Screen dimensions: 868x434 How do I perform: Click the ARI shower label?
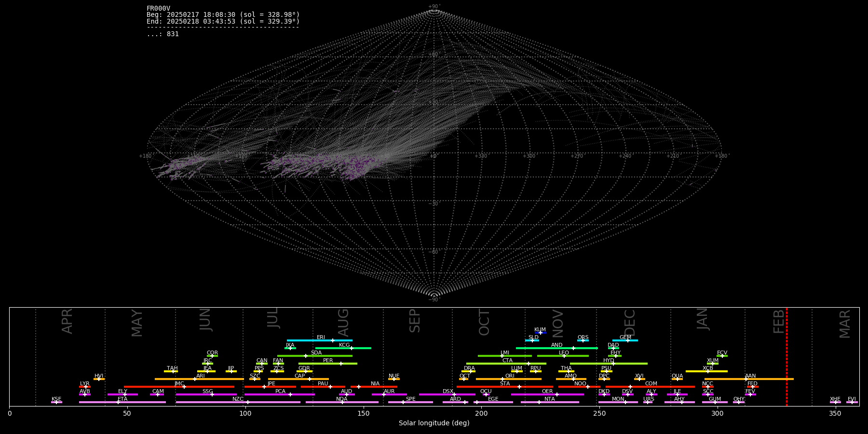click(x=201, y=376)
